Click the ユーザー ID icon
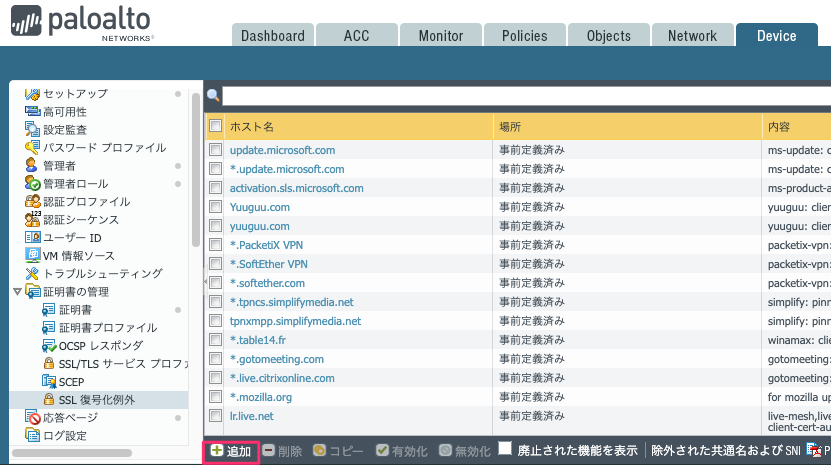Viewport: 831px width, 465px height. click(32, 237)
